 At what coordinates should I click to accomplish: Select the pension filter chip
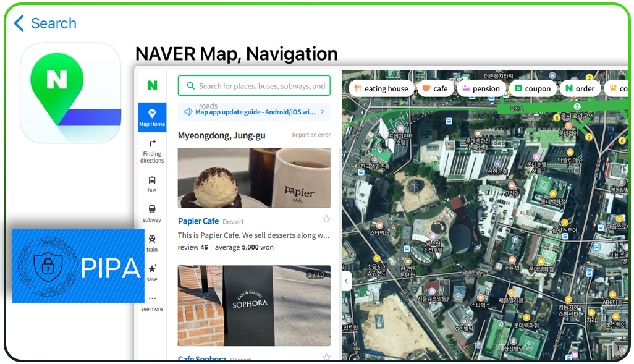(481, 88)
